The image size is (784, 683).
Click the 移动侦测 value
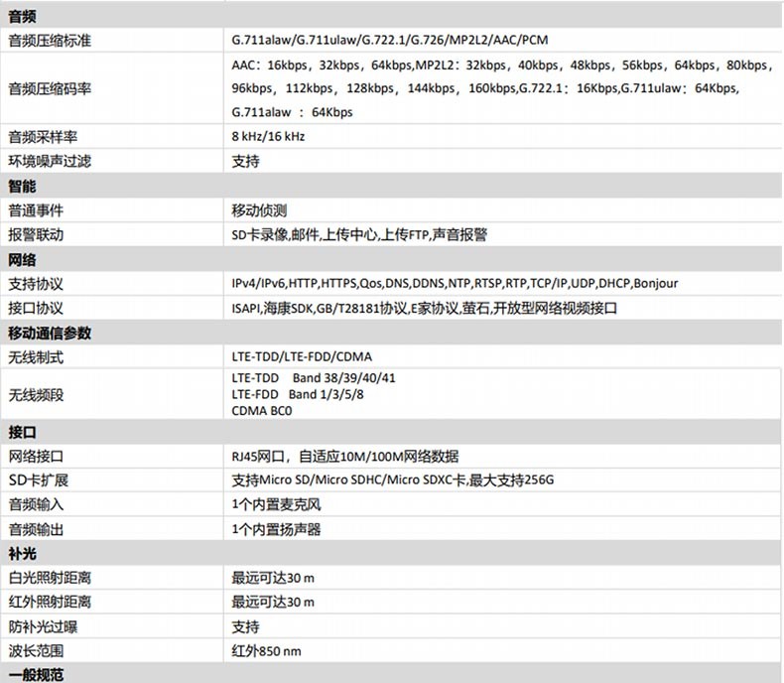259,210
